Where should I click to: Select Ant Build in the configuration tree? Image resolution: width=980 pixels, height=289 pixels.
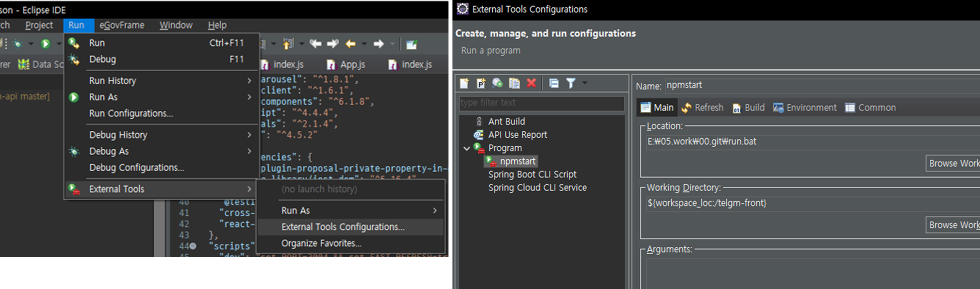pyautogui.click(x=507, y=121)
